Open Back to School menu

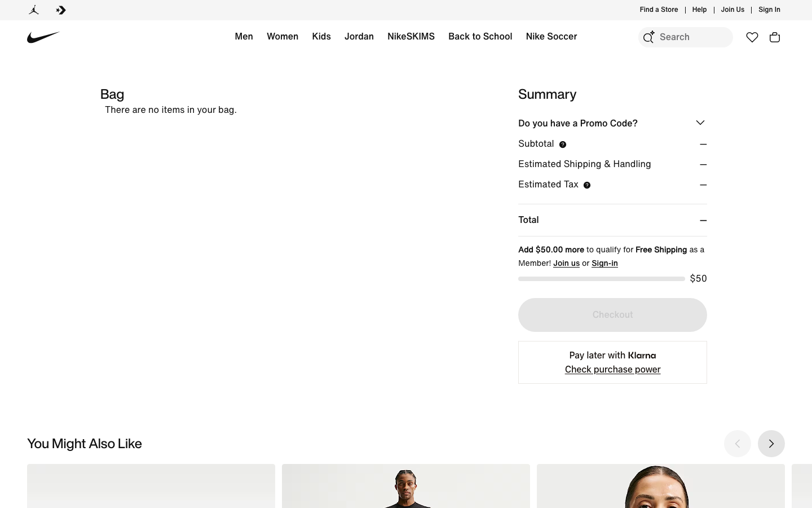480,36
